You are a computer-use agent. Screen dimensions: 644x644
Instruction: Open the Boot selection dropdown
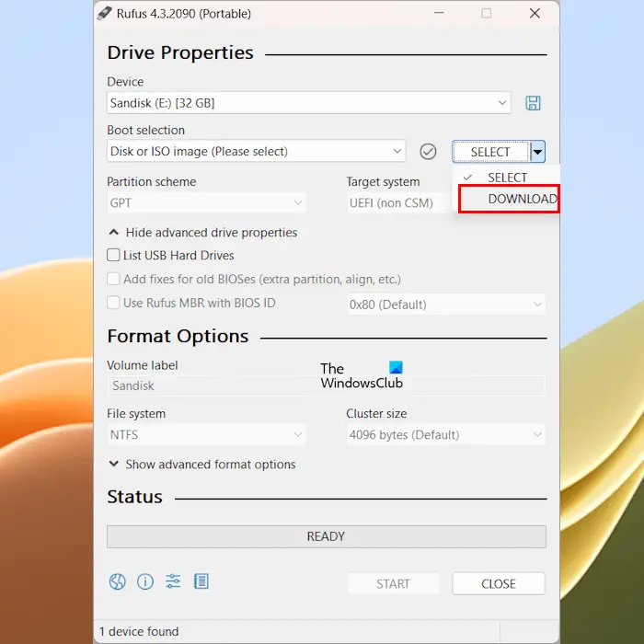pos(257,151)
